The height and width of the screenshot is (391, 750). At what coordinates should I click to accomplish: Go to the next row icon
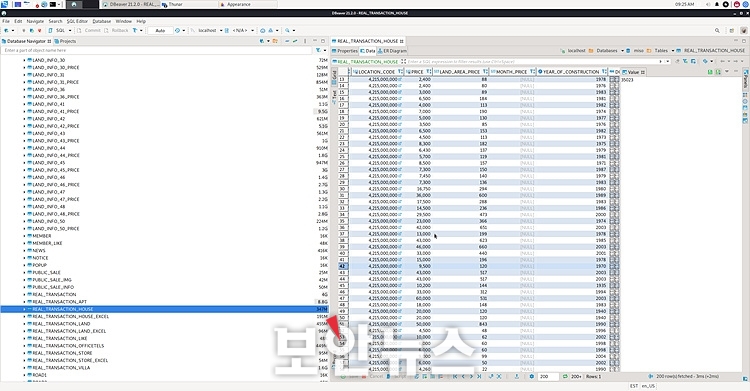coord(471,377)
